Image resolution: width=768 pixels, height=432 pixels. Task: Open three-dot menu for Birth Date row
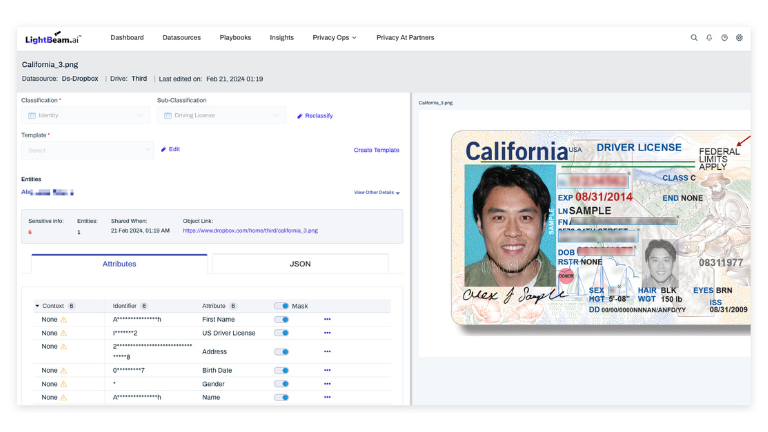tap(327, 371)
